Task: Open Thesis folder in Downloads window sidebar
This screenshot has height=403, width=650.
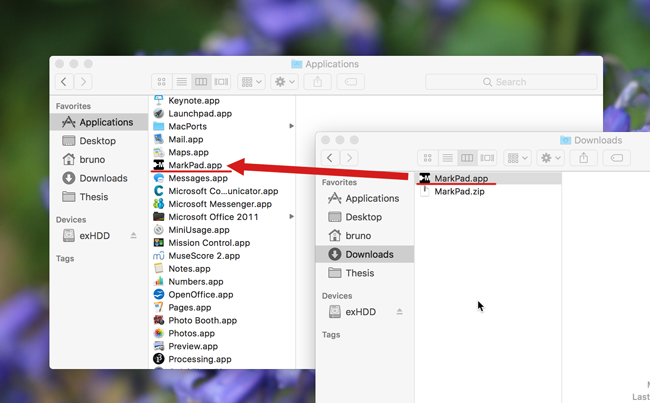Action: tap(359, 273)
